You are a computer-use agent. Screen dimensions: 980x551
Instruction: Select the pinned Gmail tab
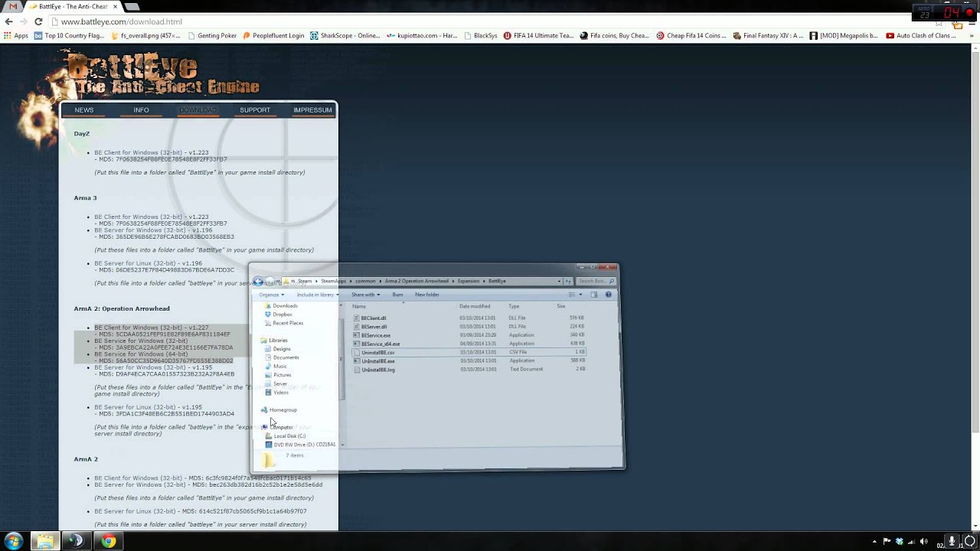[x=12, y=6]
